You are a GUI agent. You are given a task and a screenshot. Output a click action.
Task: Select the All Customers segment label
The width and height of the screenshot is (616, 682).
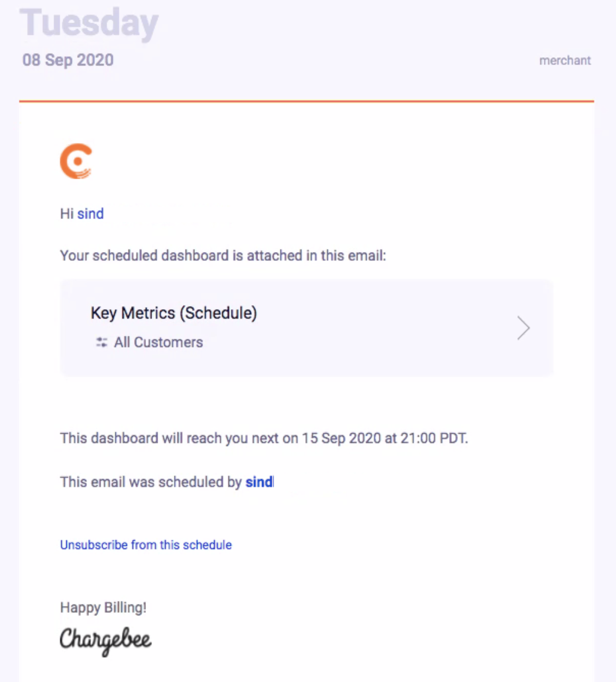tap(159, 342)
